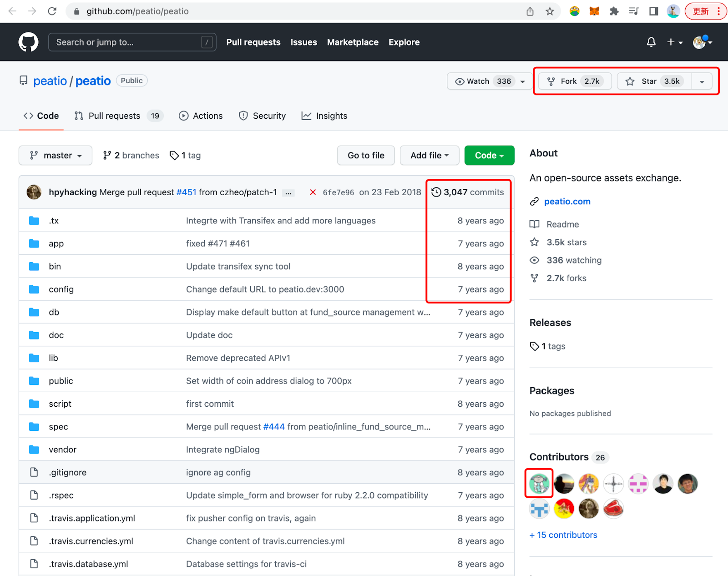Show the + 15 contributors list
This screenshot has height=576, width=728.
(563, 535)
